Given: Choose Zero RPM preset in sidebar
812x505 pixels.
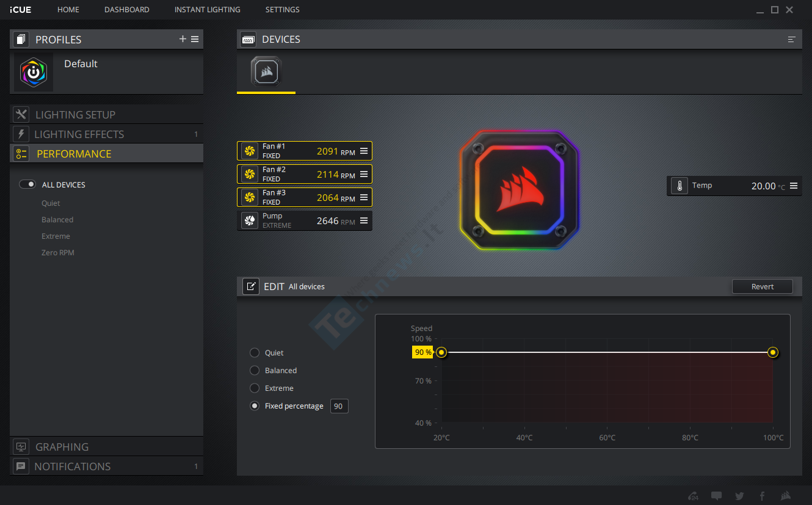Looking at the screenshot, I should click(58, 252).
